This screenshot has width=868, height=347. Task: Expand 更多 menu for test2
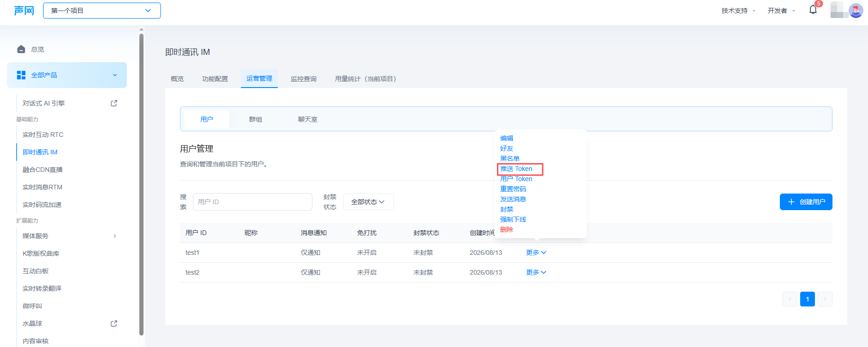pyautogui.click(x=536, y=272)
